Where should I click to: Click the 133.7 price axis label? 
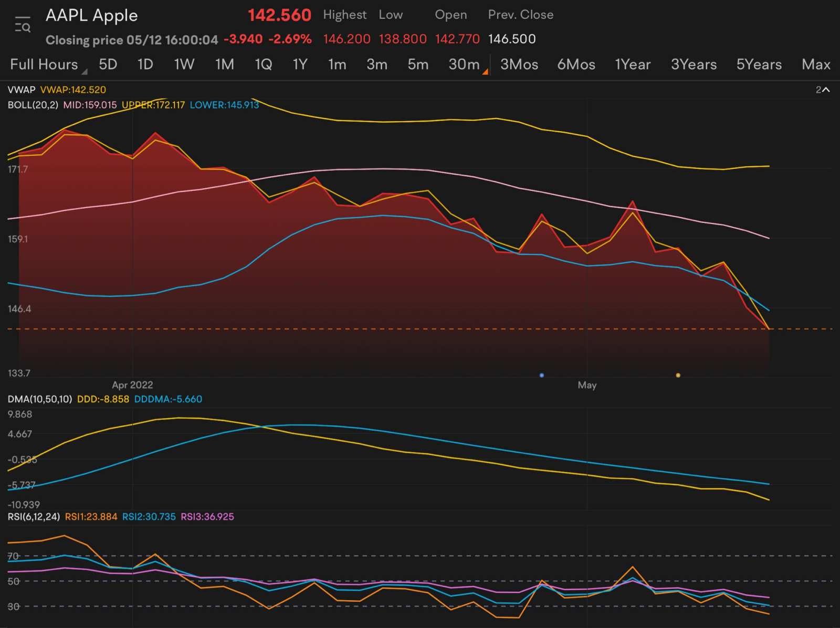pyautogui.click(x=19, y=374)
